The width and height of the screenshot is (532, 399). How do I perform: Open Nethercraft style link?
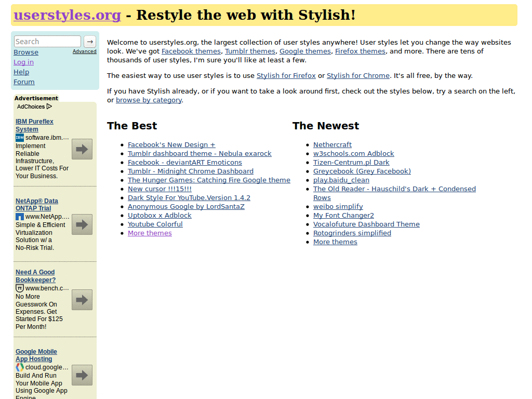[332, 145]
